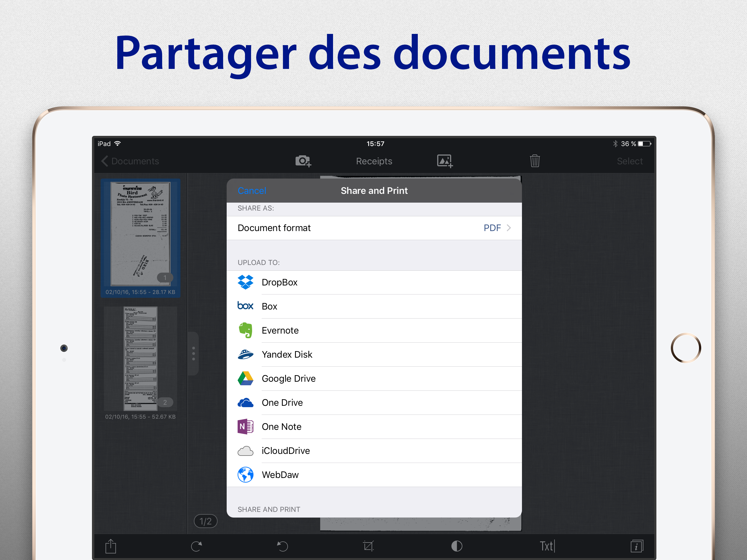Open the contrast filter icon
Screen dimensions: 747x560
tap(457, 546)
